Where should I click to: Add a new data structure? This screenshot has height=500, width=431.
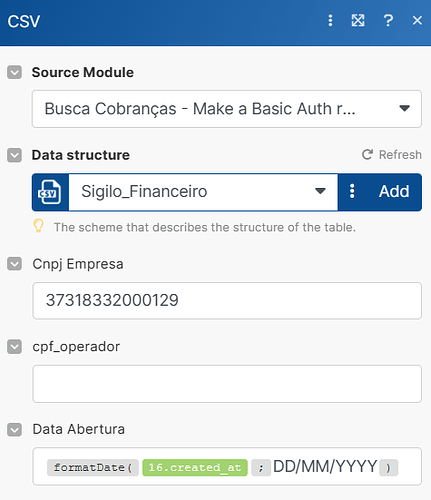click(394, 191)
